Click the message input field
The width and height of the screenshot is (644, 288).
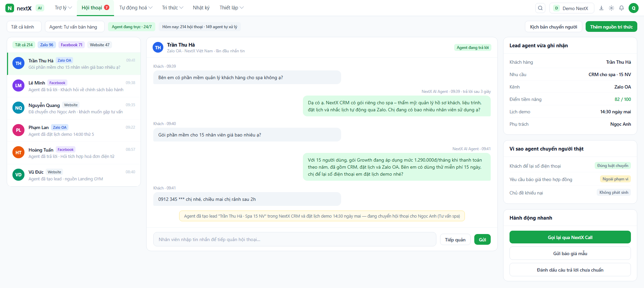[295, 239]
